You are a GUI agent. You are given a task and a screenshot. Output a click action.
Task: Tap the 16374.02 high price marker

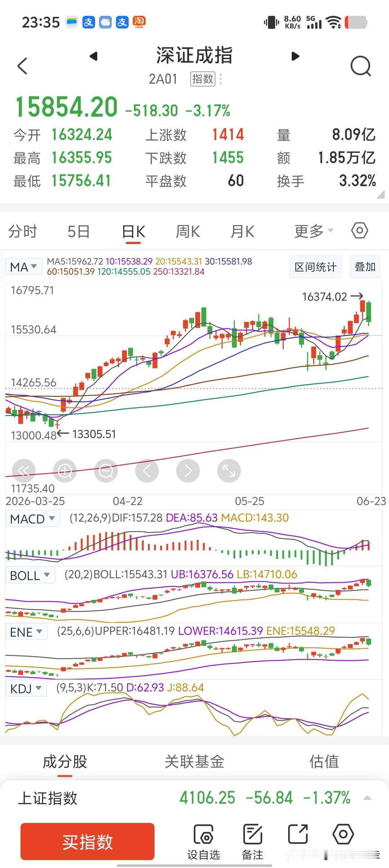tap(332, 297)
